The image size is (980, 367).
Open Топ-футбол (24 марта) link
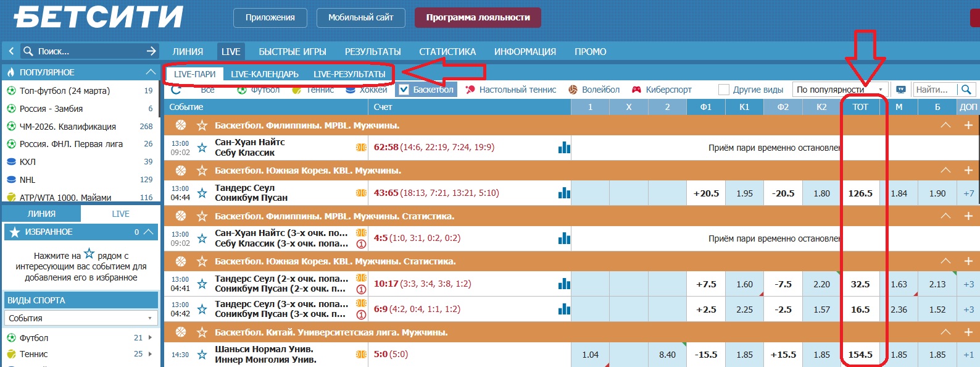click(x=65, y=91)
